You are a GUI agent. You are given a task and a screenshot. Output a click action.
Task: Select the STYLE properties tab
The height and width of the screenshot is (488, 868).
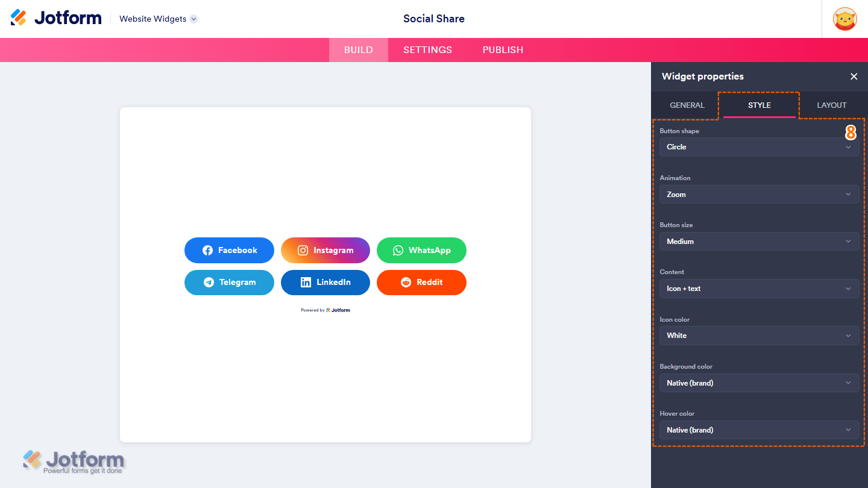759,105
